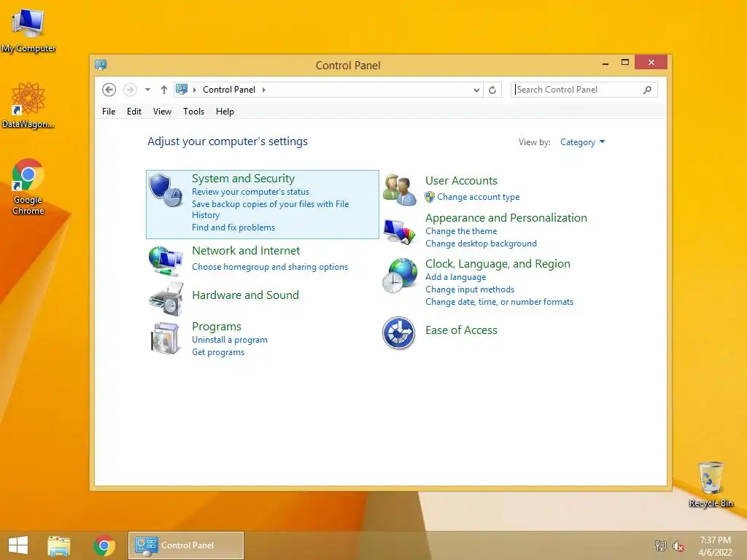Click Change date, time, or number formats
The width and height of the screenshot is (747, 560).
(x=499, y=302)
